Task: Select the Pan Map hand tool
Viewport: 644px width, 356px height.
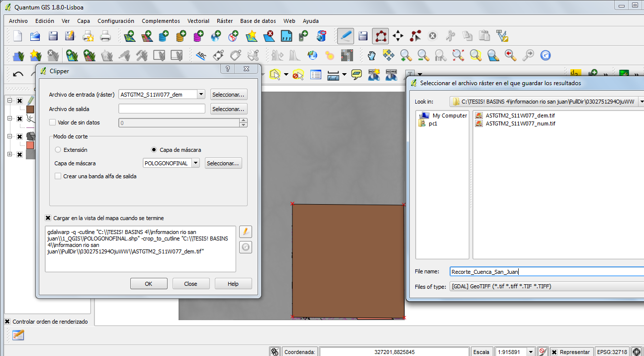Action: [371, 55]
